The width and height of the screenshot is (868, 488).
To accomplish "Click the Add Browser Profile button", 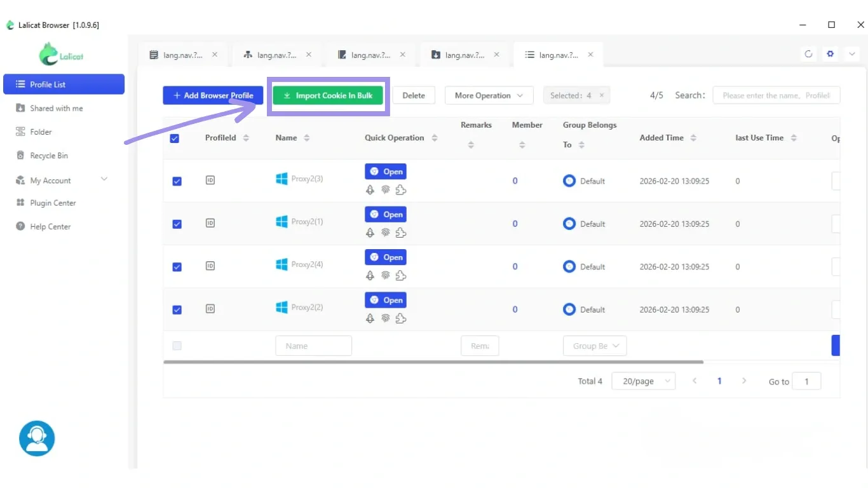I will [x=213, y=95].
